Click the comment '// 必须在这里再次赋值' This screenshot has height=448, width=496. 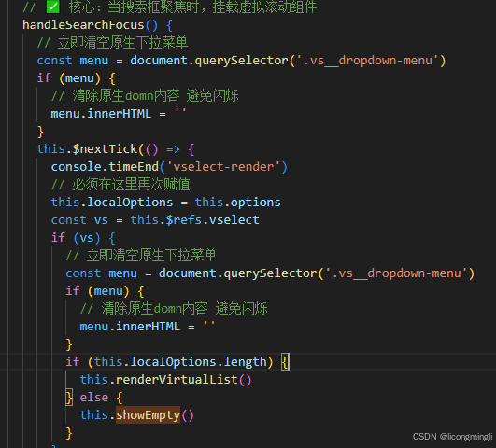click(120, 184)
